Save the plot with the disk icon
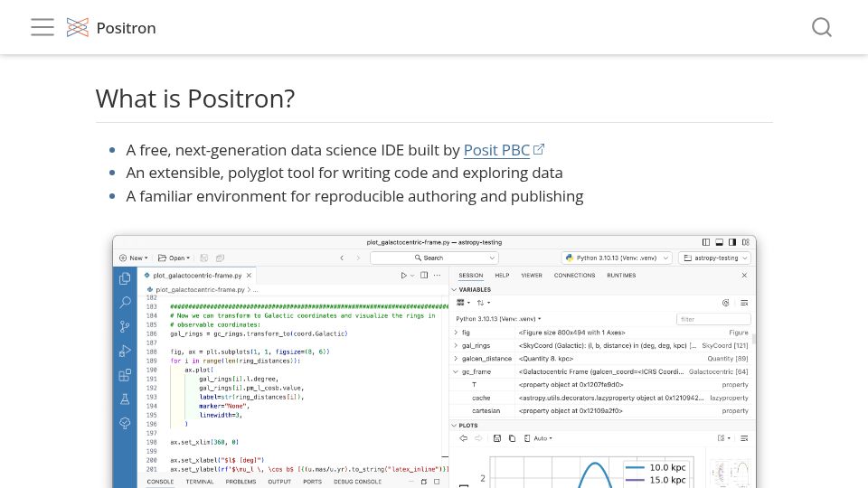 tap(497, 438)
